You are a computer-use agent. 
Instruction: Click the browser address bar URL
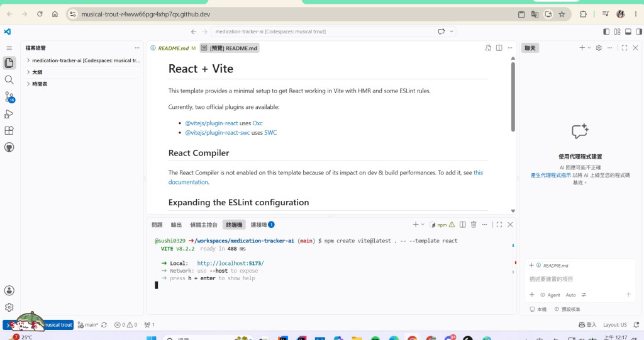[145, 14]
